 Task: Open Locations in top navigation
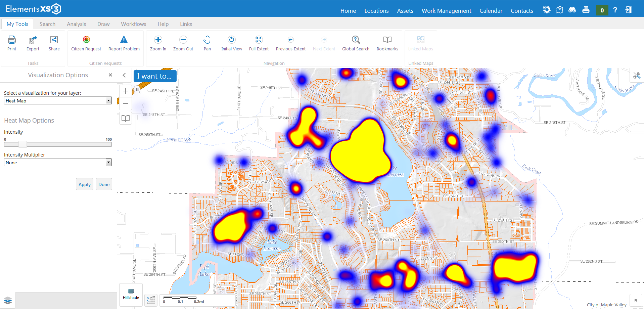[377, 11]
